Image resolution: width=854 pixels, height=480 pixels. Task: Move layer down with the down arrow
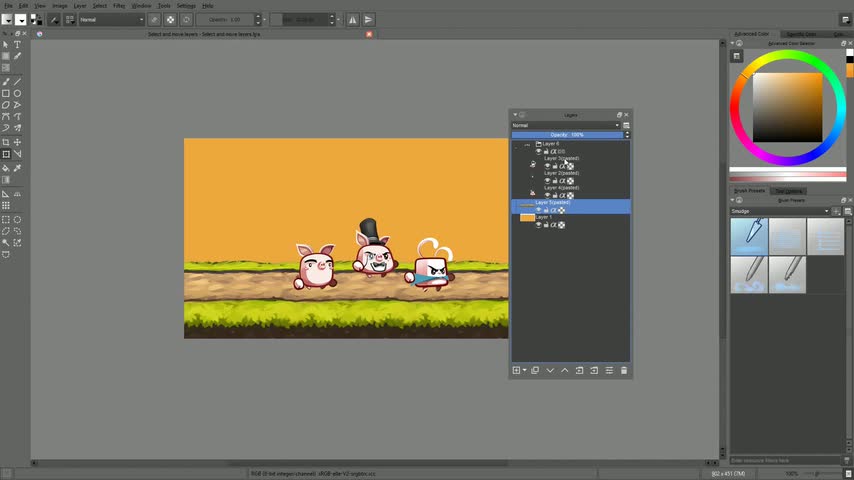coord(550,370)
